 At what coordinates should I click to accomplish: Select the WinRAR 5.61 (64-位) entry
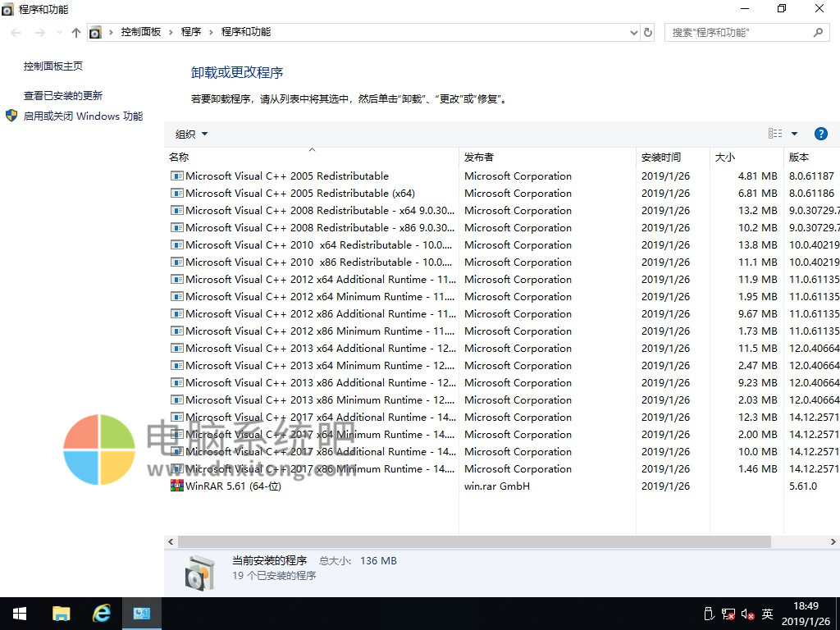click(x=501, y=486)
